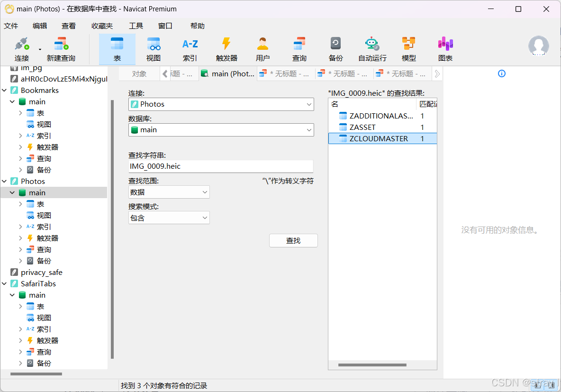The image size is (561, 392).
Task: Open the 连接 (Connection) toolbar icon
Action: (x=22, y=49)
